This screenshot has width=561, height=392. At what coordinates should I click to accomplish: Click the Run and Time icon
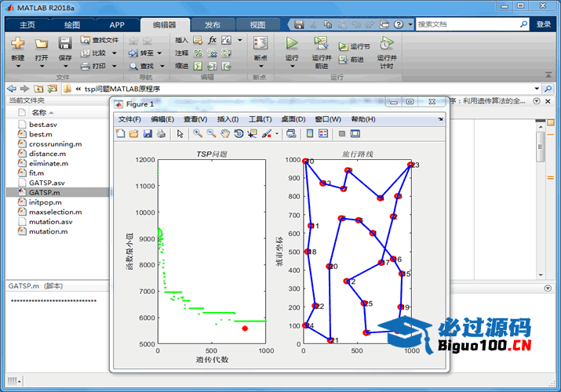[x=386, y=43]
